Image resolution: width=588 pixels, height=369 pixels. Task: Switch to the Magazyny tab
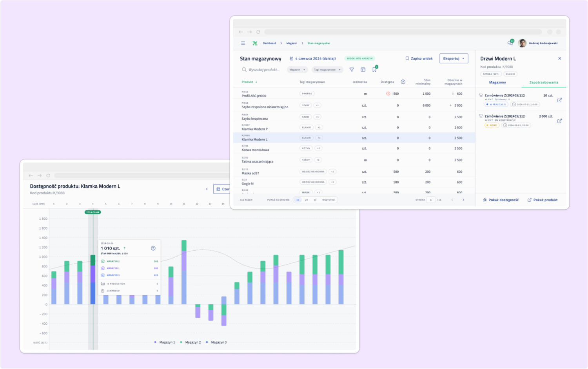click(497, 83)
